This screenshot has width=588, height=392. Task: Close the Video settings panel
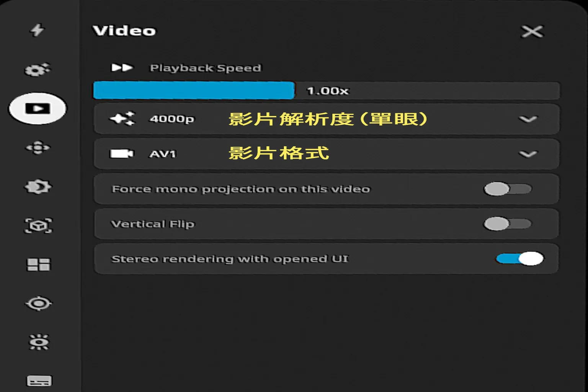coord(532,31)
